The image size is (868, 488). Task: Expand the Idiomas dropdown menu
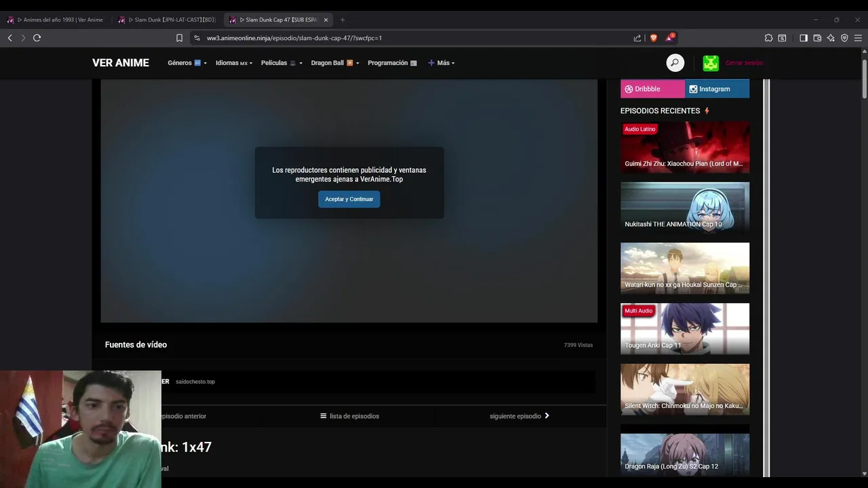[x=234, y=63]
